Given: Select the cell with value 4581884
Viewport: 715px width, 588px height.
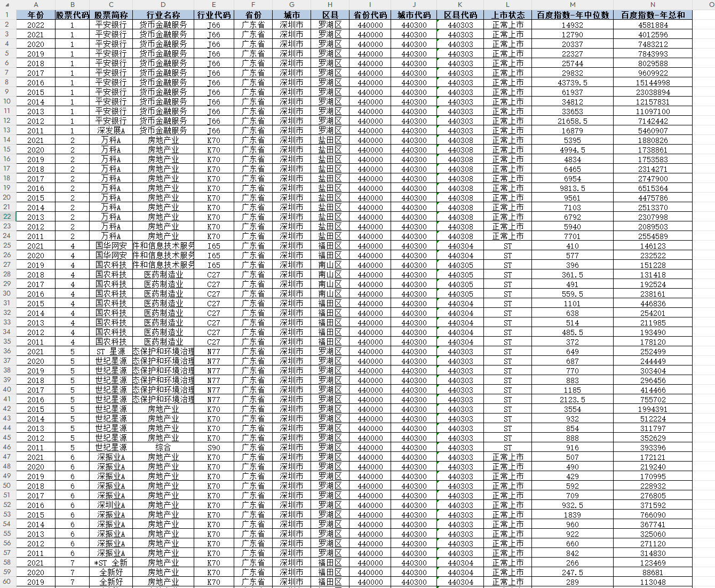Looking at the screenshot, I should [653, 25].
